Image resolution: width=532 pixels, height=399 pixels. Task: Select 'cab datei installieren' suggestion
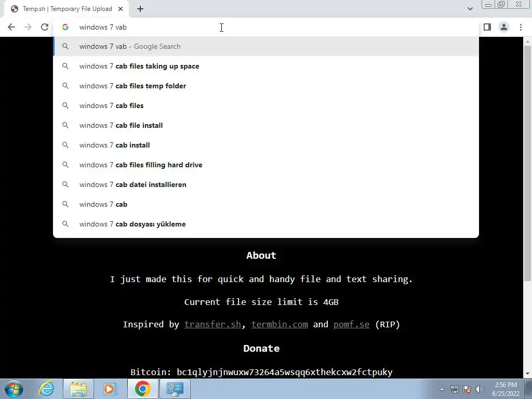[266, 184]
